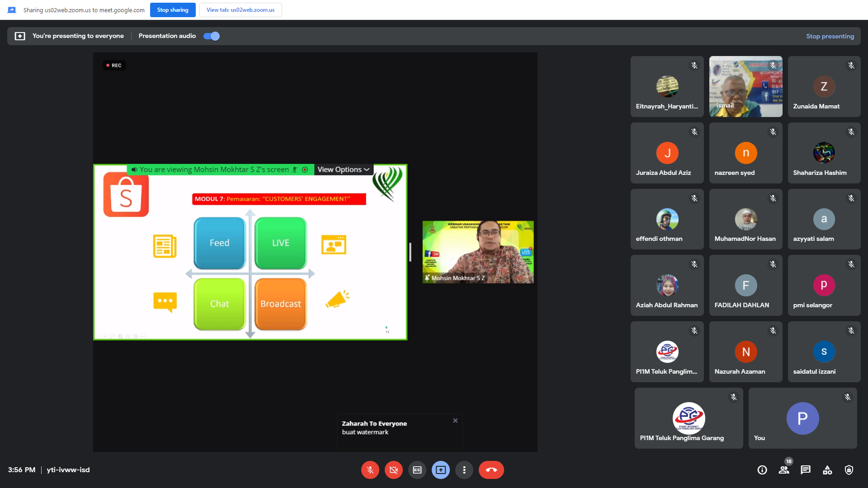Select ismail's video tile
The width and height of the screenshot is (868, 488).
point(745,86)
